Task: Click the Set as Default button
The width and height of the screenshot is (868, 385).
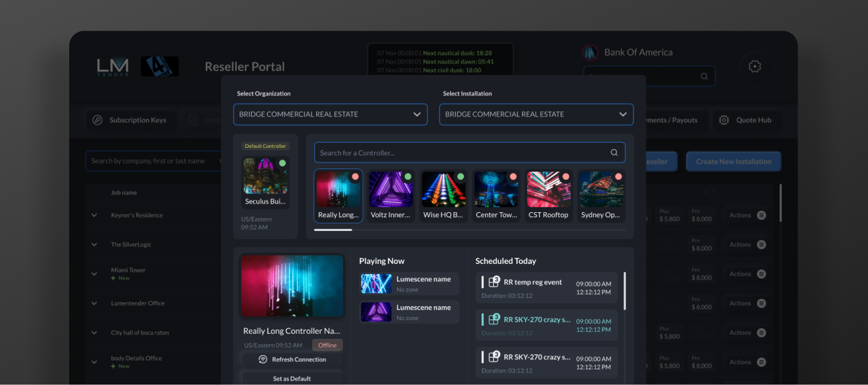Action: (x=292, y=378)
